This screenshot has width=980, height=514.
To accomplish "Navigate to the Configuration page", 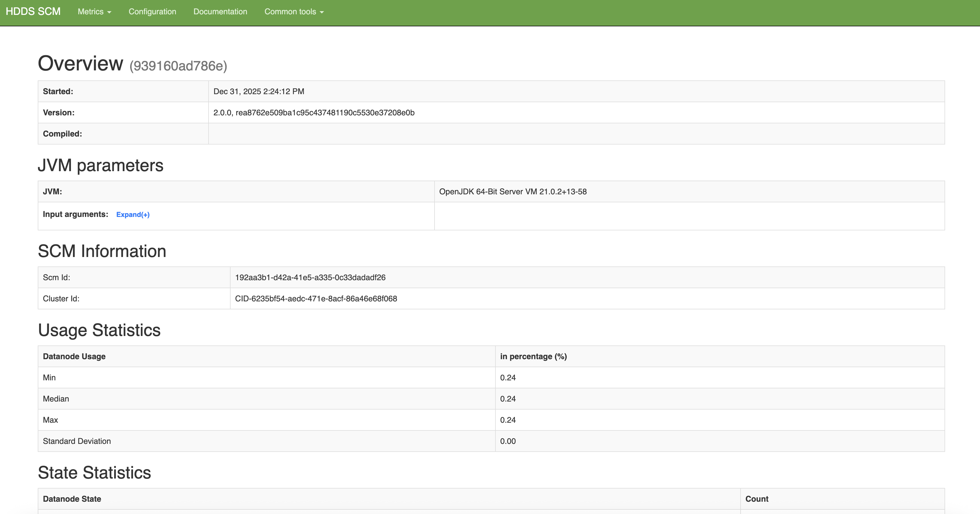I will [x=152, y=11].
